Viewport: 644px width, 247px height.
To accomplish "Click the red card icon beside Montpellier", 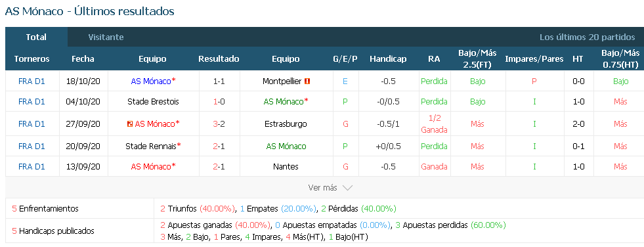I will (307, 81).
